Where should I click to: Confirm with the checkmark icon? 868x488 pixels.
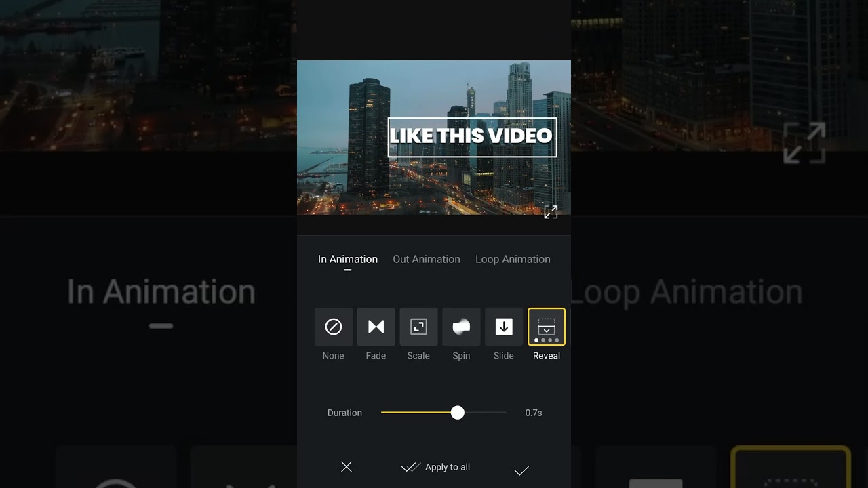(521, 470)
